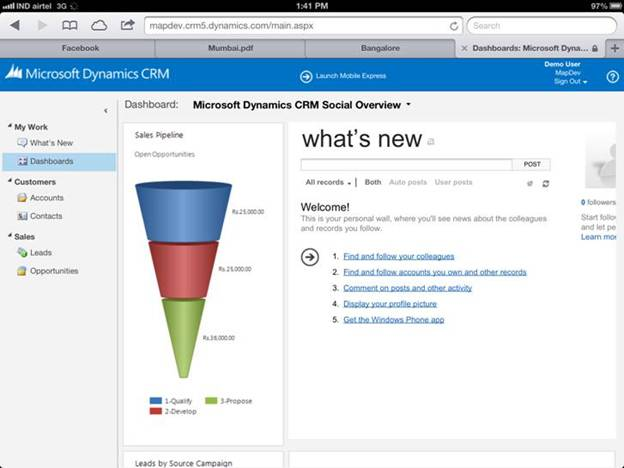Click the Opportunities icon
Screen dimensions: 624x468
22,271
